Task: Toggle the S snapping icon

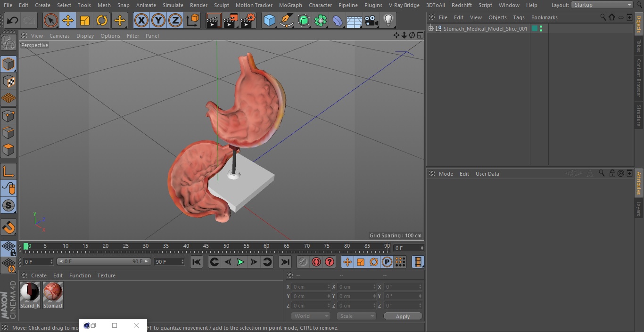Action: 8,205
